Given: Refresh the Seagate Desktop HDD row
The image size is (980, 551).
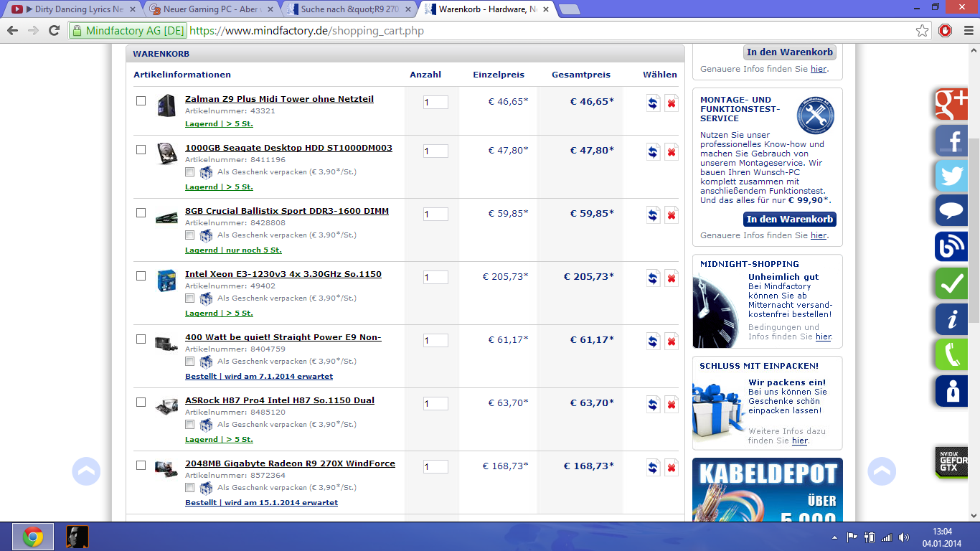Looking at the screenshot, I should 653,151.
